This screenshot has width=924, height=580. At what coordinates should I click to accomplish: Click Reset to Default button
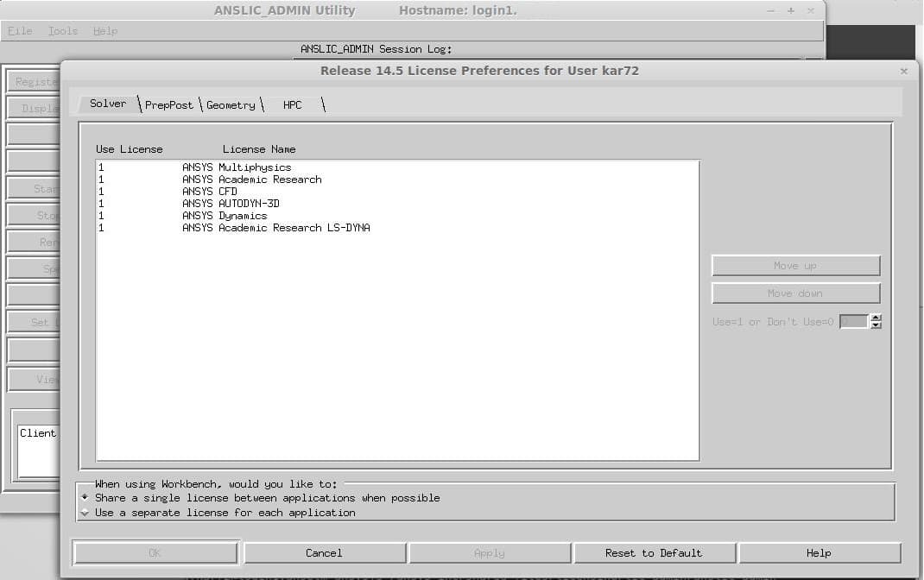(x=654, y=553)
